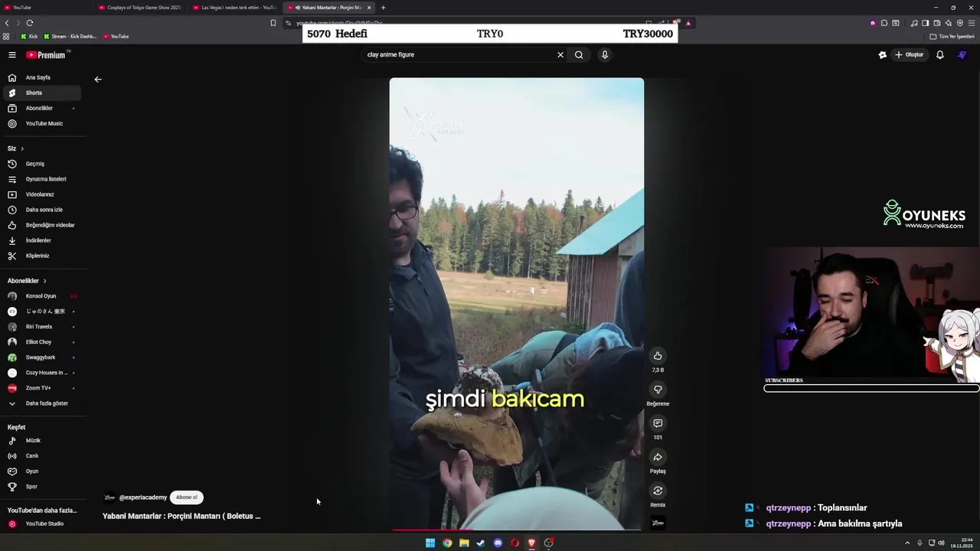This screenshot has width=980, height=551.
Task: Click the back arrow beside Shorts player
Action: pos(97,79)
